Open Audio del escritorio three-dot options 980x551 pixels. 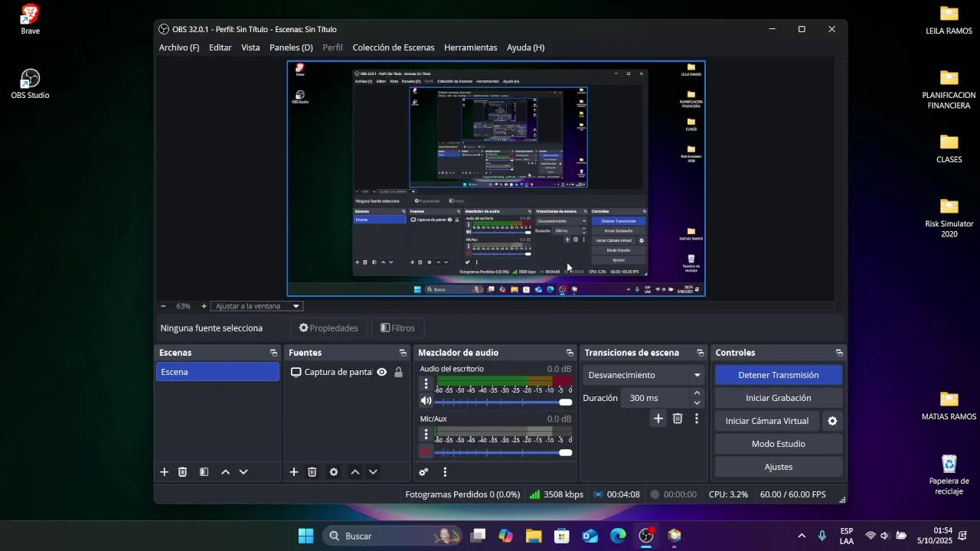(x=426, y=383)
